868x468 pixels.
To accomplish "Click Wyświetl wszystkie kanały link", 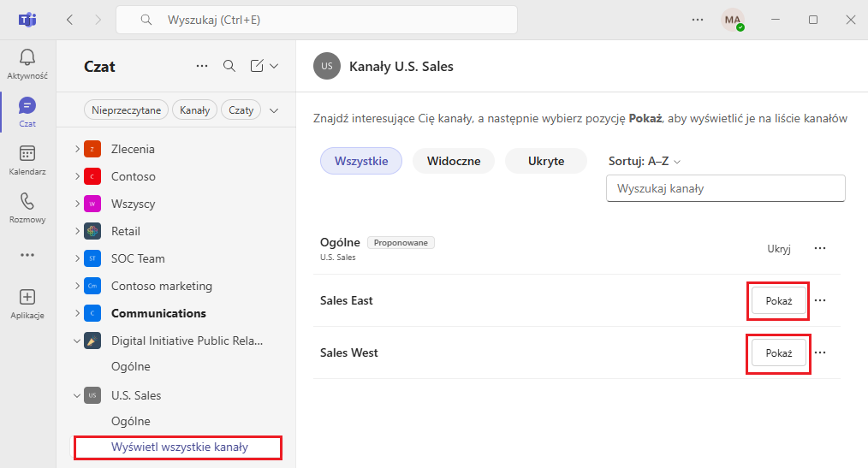I will pos(180,447).
